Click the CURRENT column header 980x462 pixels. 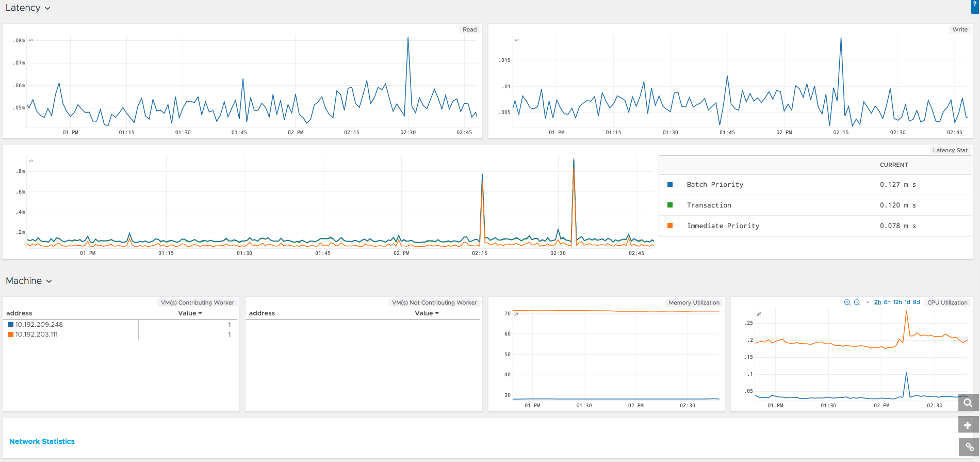894,165
